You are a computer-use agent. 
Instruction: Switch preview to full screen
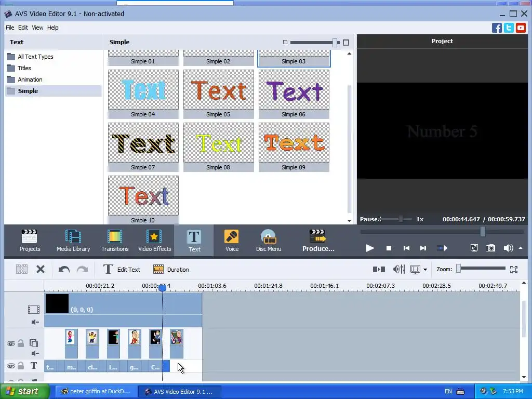click(474, 248)
